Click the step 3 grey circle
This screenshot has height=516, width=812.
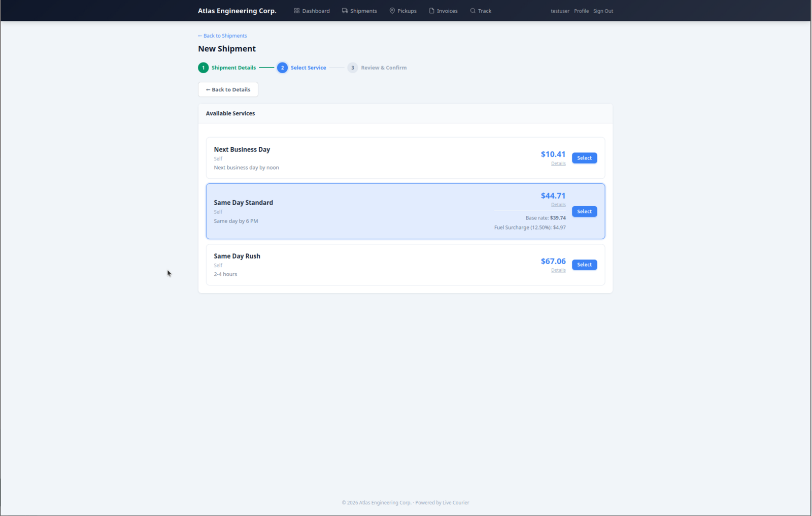tap(353, 68)
